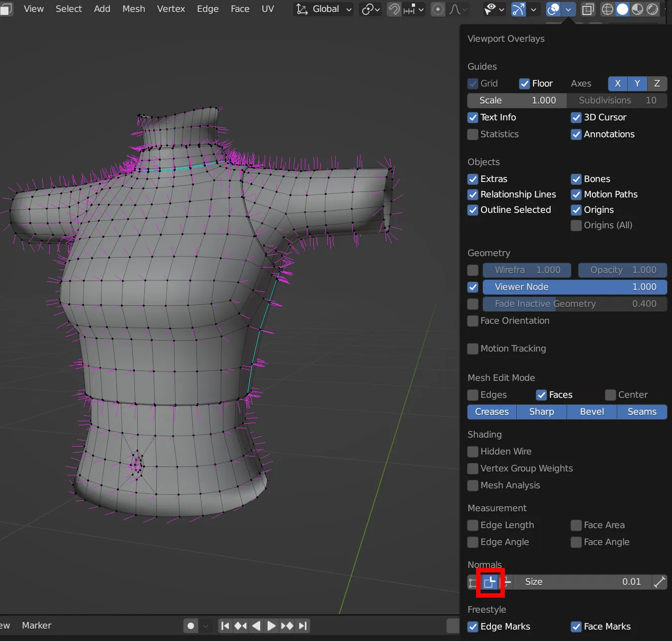Toggle the Motion Paths checkbox
Viewport: 672px width, 641px height.
click(576, 194)
